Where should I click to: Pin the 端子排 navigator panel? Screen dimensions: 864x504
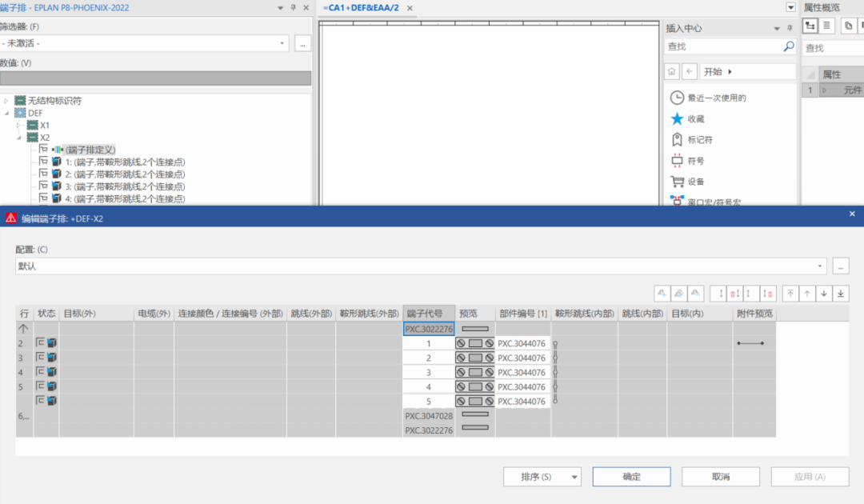point(294,8)
